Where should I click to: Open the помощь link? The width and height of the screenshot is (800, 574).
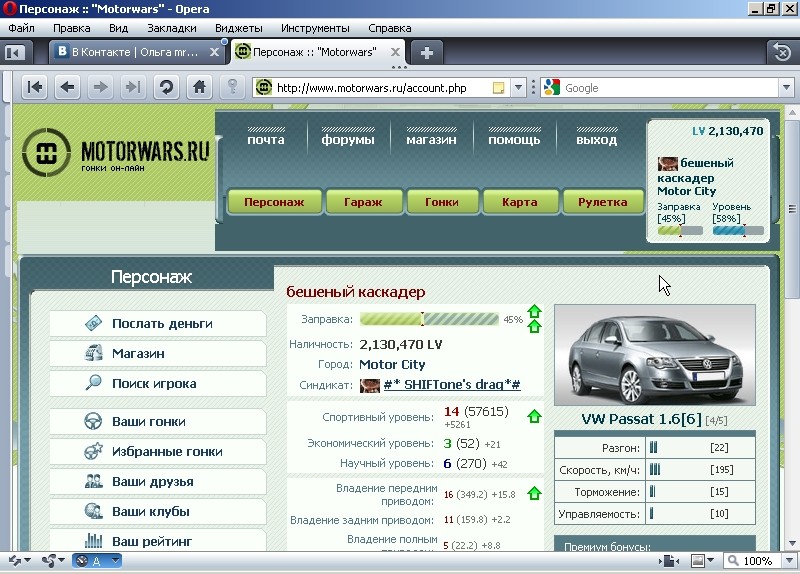coord(514,140)
